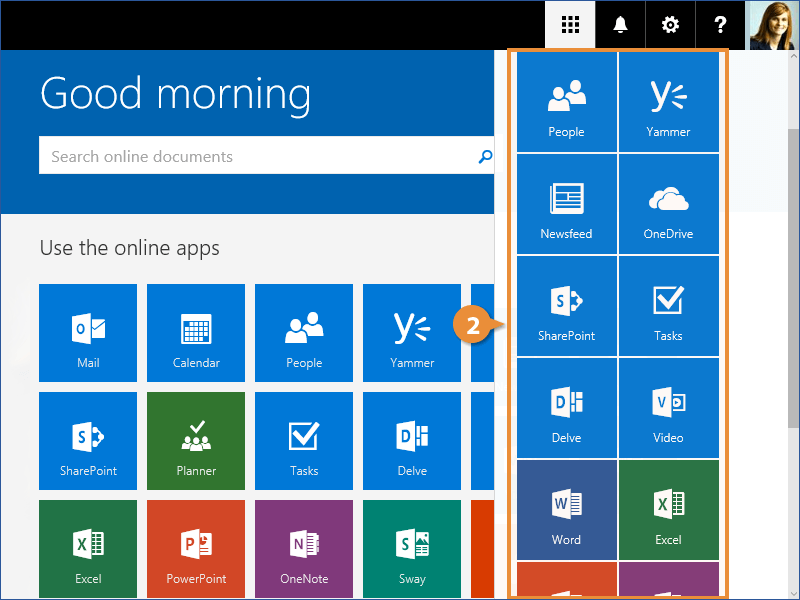800x600 pixels.
Task: Select OneDrive in the app launcher panel
Action: coord(668,204)
